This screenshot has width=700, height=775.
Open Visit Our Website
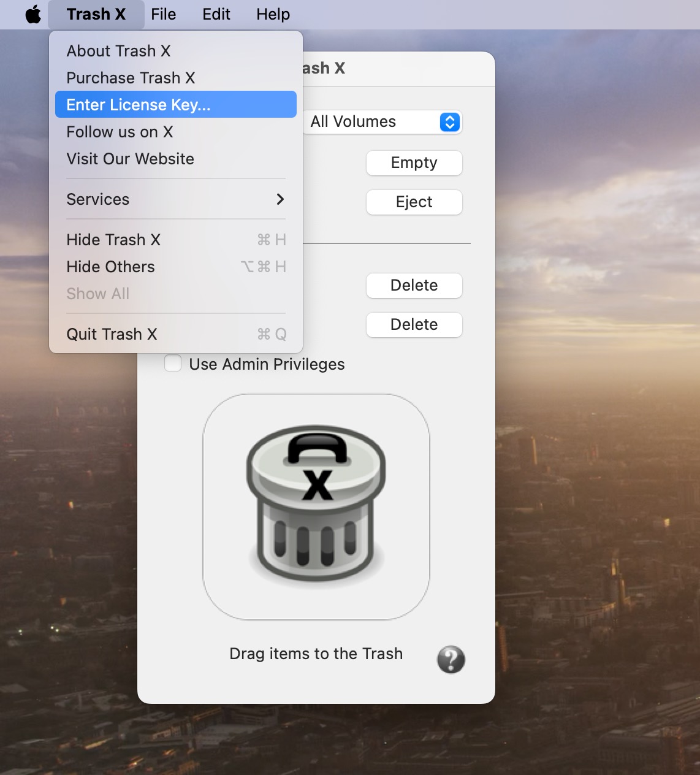click(130, 159)
